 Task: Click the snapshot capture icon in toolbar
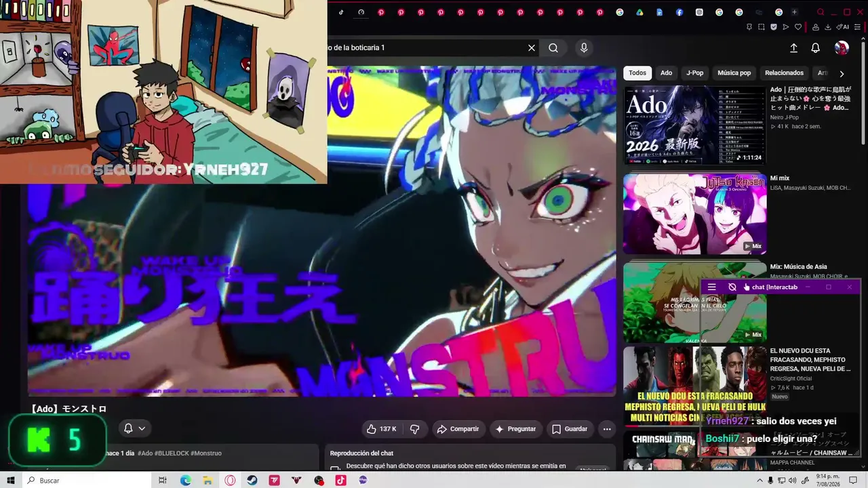click(x=762, y=27)
